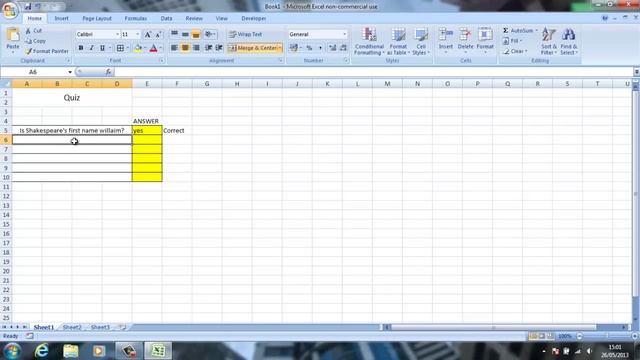Open the file explorer folder on taskbar
The image size is (640, 360).
(x=71, y=351)
